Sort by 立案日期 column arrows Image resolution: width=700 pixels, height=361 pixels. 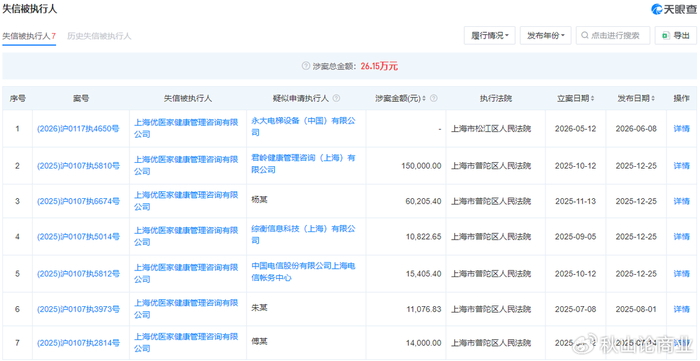coord(592,99)
